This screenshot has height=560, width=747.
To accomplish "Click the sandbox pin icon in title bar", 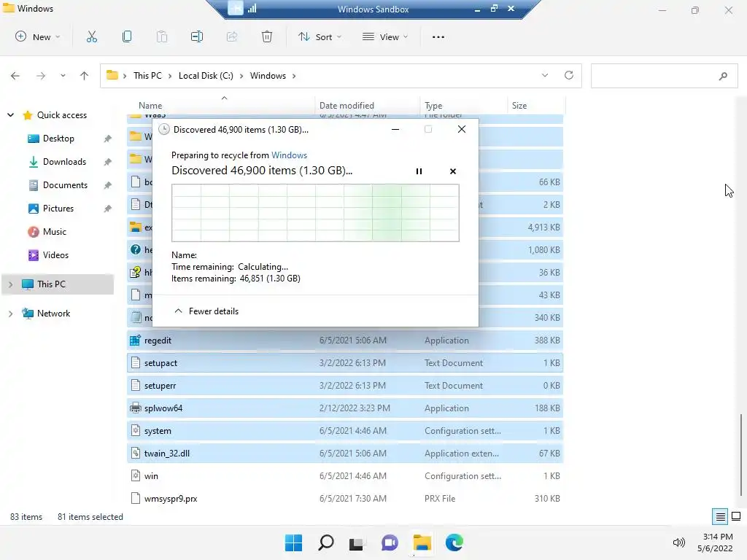I will coord(236,9).
